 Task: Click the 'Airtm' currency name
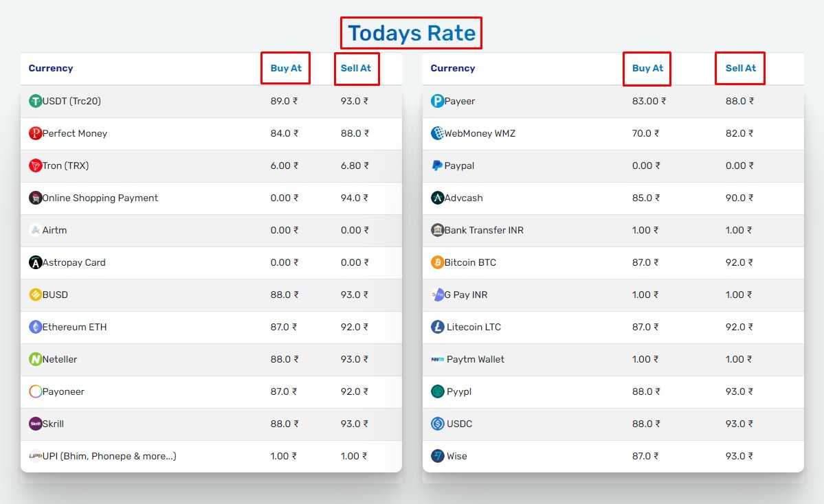[x=54, y=230]
